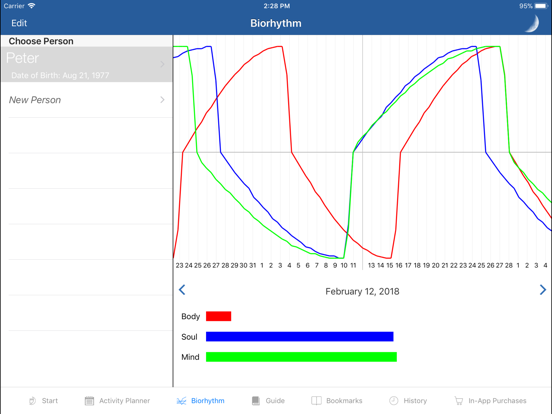Open the New Person chevron
This screenshot has width=552, height=414.
[162, 100]
